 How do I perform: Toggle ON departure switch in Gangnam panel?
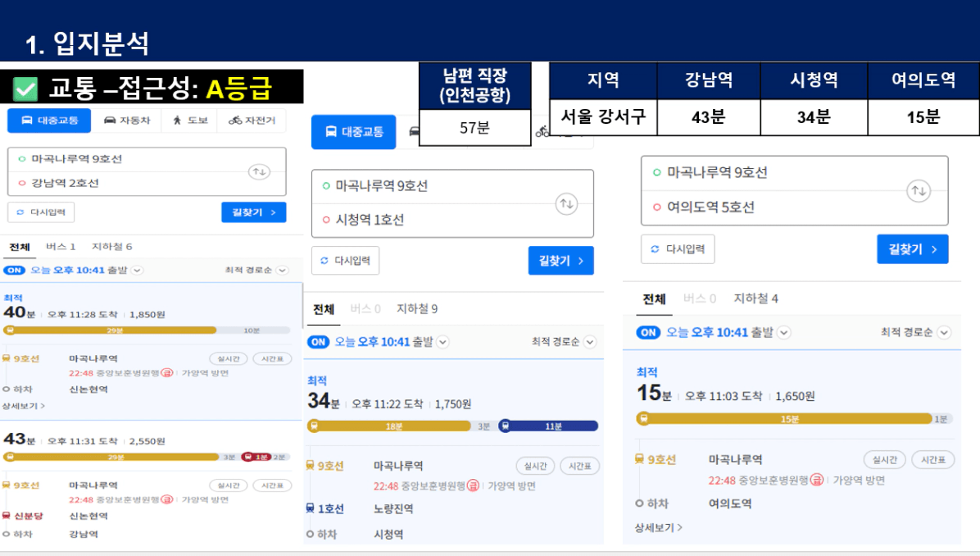14,270
